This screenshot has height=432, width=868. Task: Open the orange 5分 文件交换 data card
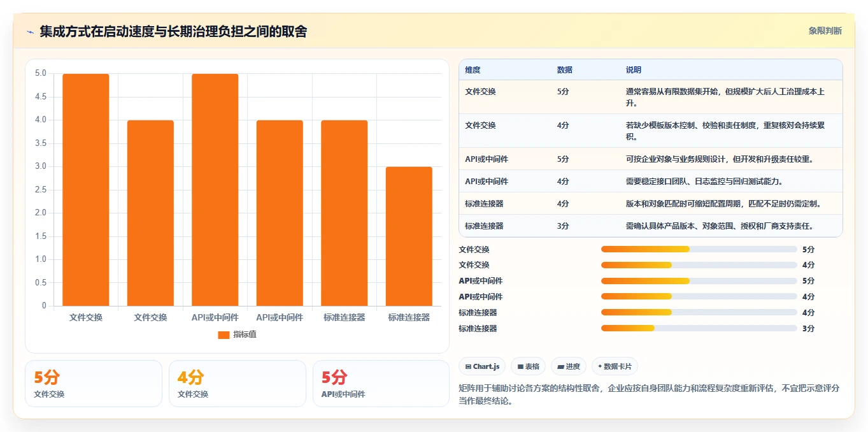point(94,384)
